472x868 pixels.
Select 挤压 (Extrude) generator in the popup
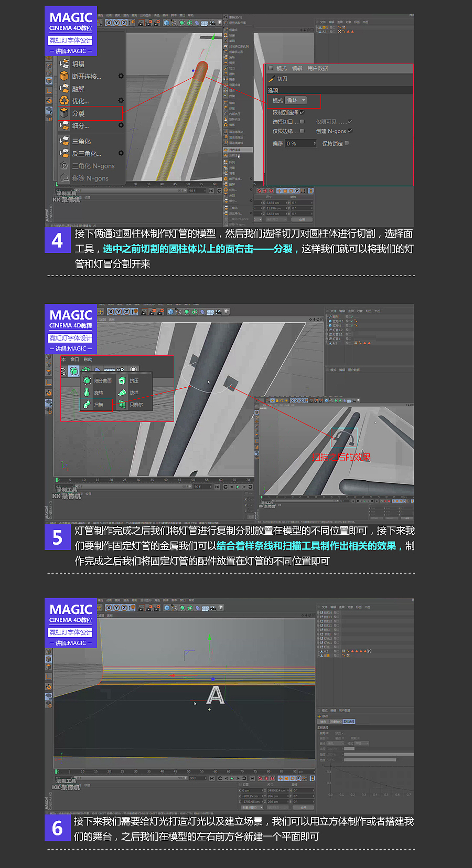pyautogui.click(x=130, y=380)
